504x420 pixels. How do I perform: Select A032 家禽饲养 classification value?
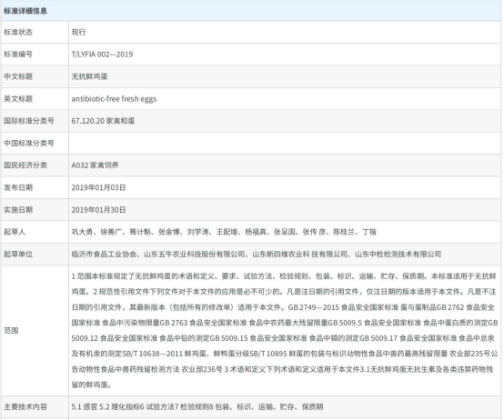[x=95, y=165]
